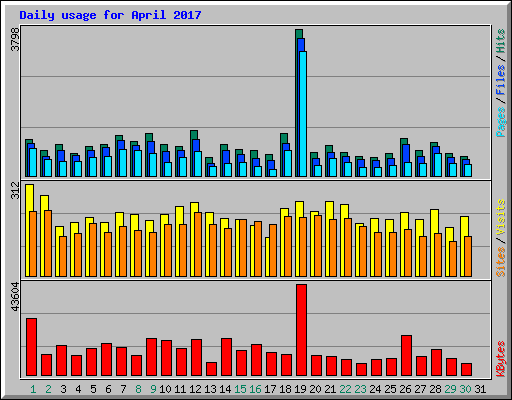Screen dimensions: 512x400
Task: Click day label 20 on the x-axis
Action: pyautogui.click(x=315, y=389)
